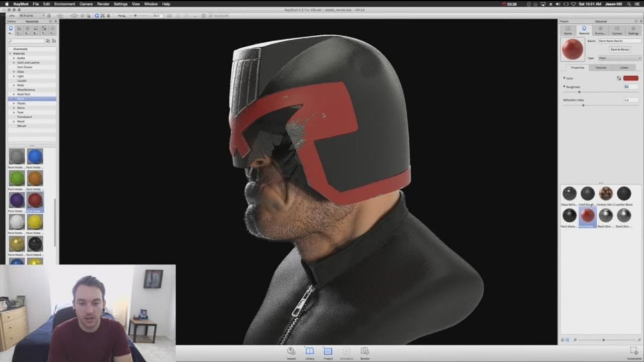Select the blue Paint Matte library material
The image size is (644, 362).
point(35,156)
